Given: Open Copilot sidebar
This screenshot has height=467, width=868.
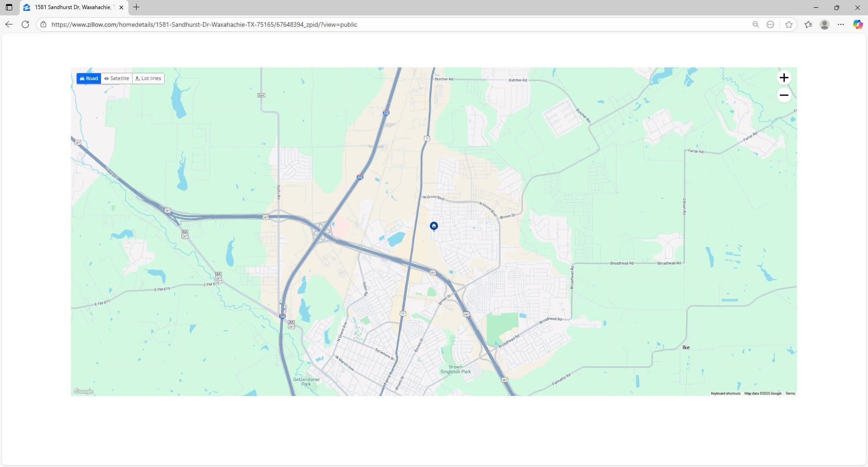Looking at the screenshot, I should coord(857,25).
